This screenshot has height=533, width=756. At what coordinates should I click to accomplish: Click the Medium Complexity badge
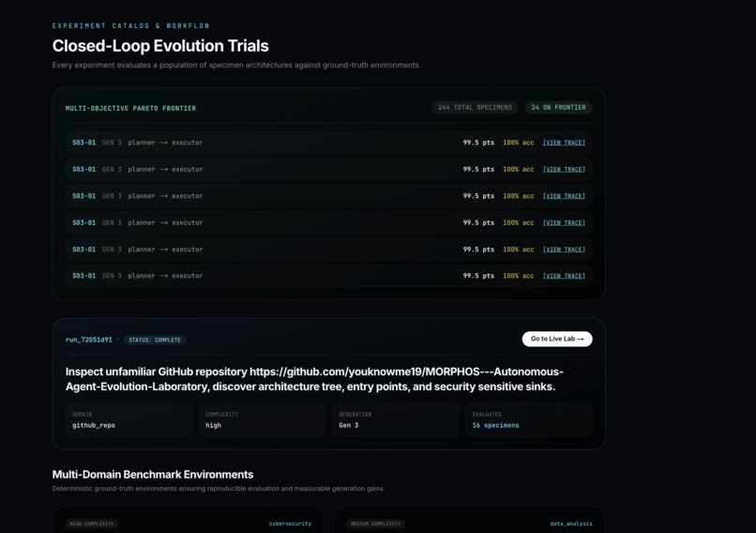tap(375, 524)
